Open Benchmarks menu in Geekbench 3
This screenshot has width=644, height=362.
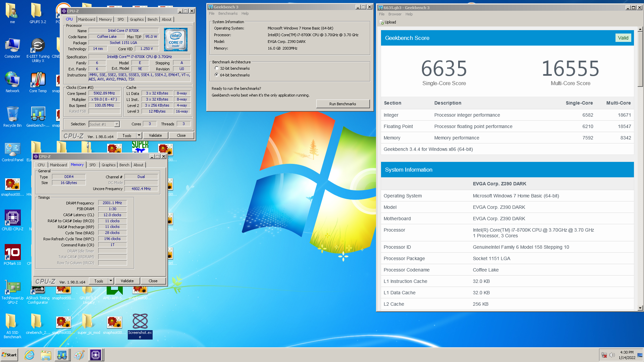(x=228, y=13)
